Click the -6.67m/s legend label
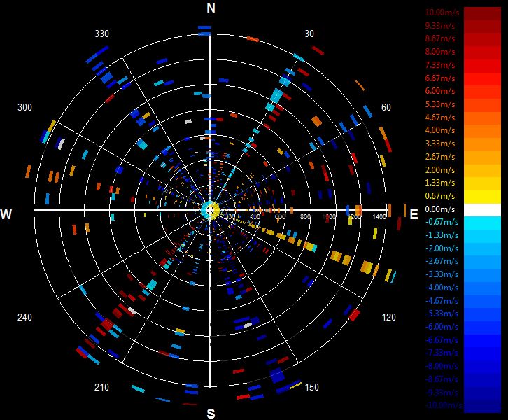The image size is (508, 420). click(442, 340)
